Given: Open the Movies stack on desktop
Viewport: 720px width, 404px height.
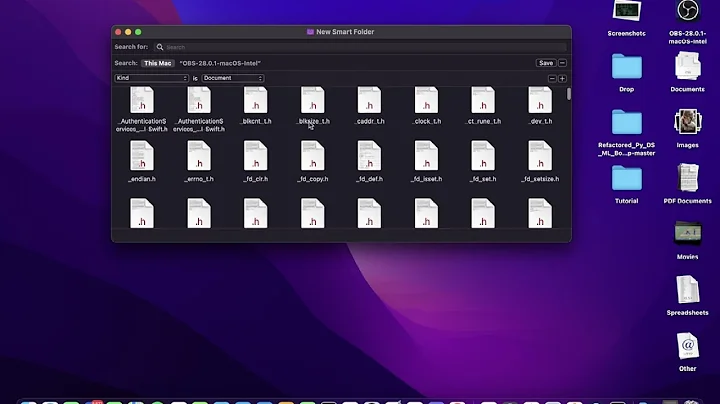Looking at the screenshot, I should [687, 234].
